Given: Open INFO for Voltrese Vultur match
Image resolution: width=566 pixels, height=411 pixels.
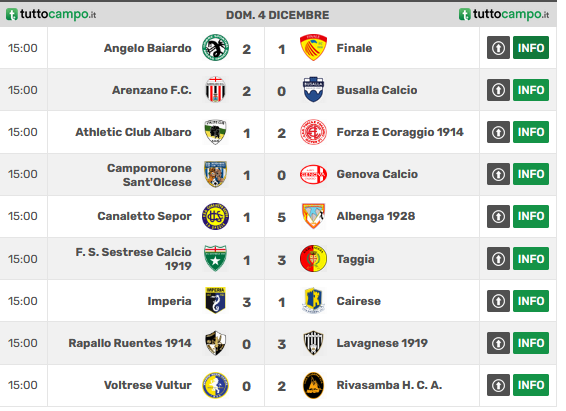Looking at the screenshot, I should (x=531, y=385).
